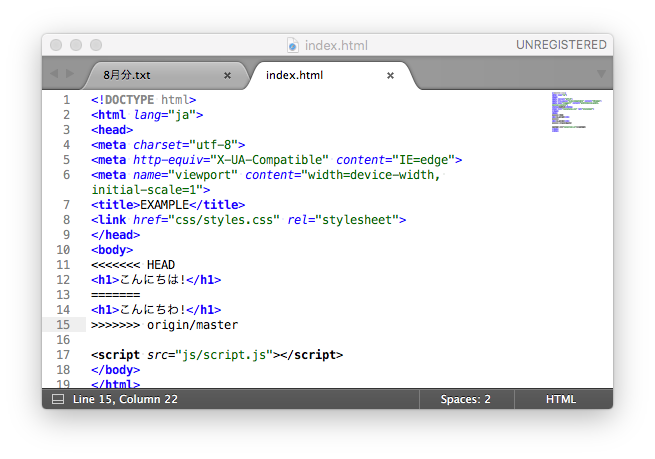Screen dimensions: 655x459
Task: Click the opening <head> tag
Action: click(x=112, y=130)
